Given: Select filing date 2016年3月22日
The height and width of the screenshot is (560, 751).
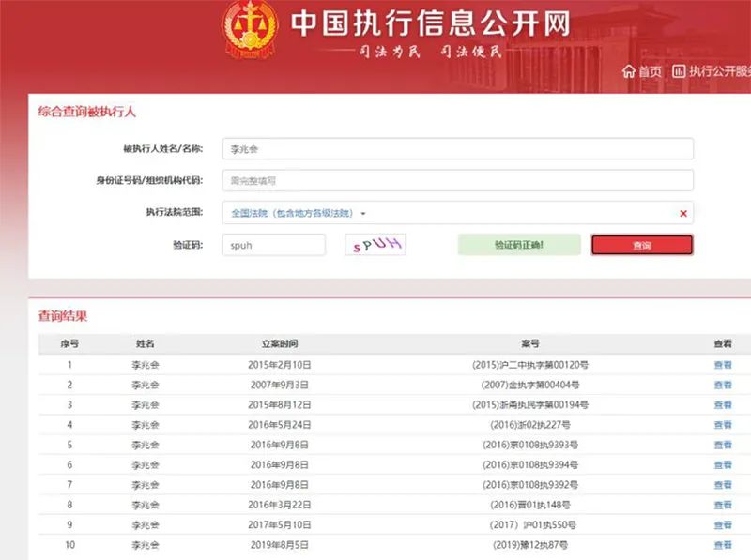Looking at the screenshot, I should point(280,505).
